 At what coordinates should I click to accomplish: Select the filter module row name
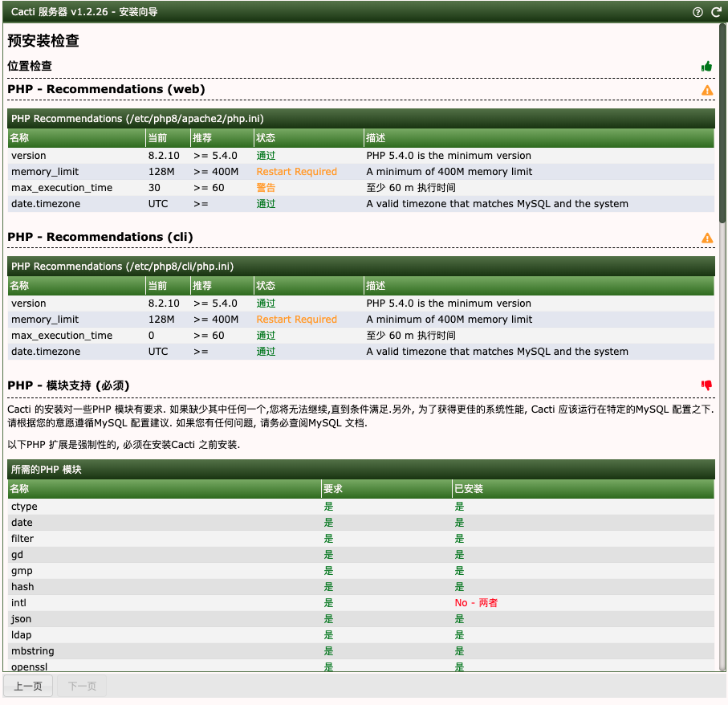pos(22,539)
